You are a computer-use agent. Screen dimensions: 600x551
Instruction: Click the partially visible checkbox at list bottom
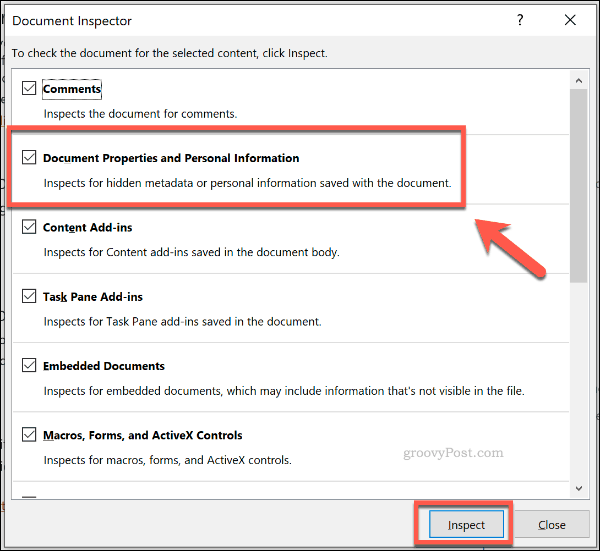pyautogui.click(x=29, y=497)
